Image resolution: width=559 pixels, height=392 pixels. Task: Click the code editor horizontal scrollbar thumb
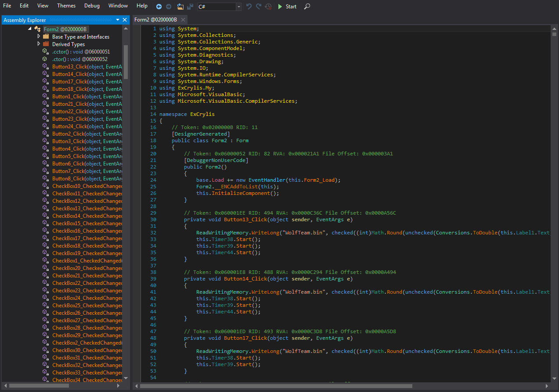(x=276, y=386)
